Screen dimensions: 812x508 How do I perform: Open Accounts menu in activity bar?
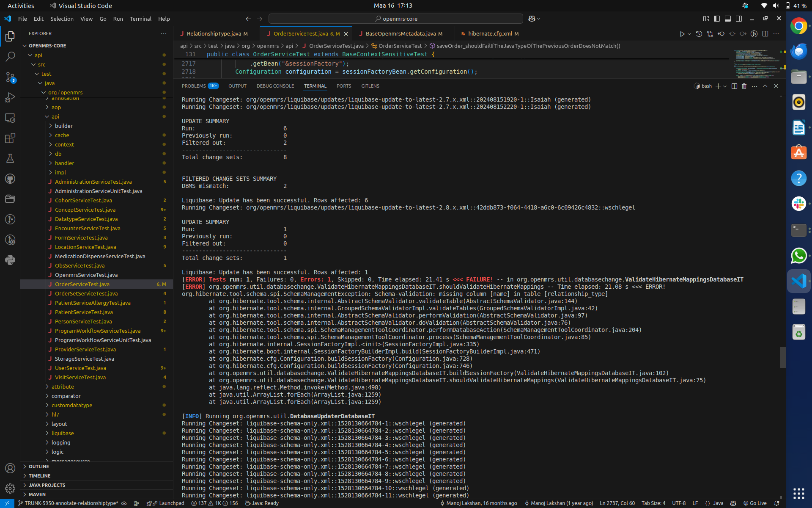pyautogui.click(x=10, y=468)
